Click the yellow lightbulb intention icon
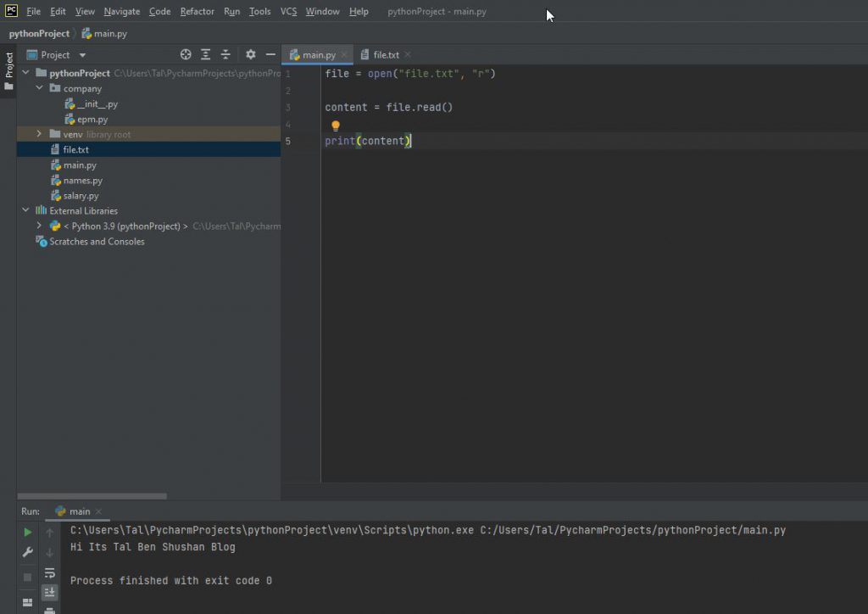The height and width of the screenshot is (614, 868). 336,126
